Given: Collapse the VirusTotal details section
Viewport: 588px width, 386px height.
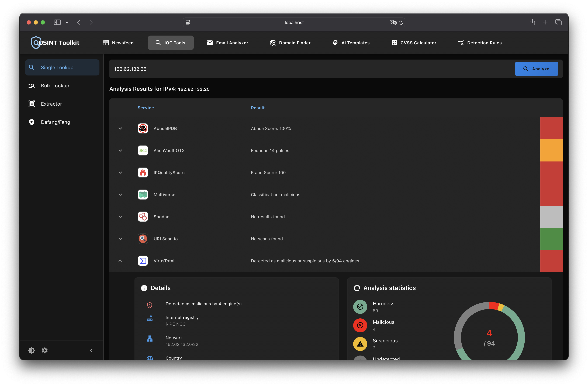Looking at the screenshot, I should [x=120, y=261].
